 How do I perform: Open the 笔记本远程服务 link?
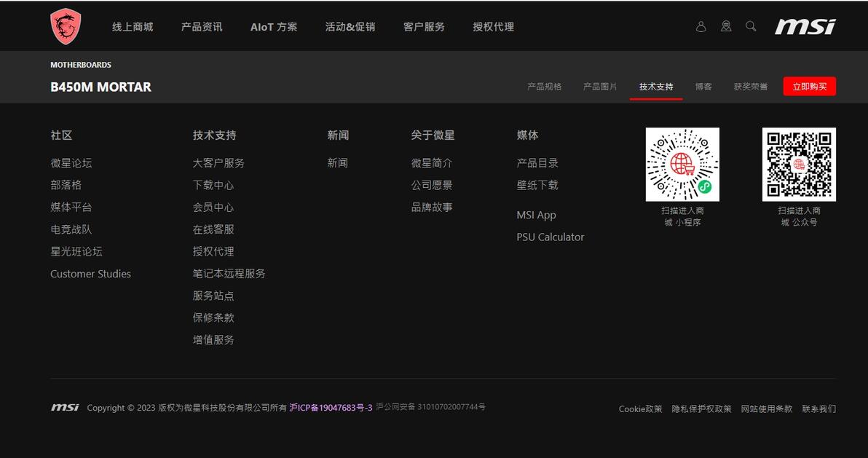(229, 274)
